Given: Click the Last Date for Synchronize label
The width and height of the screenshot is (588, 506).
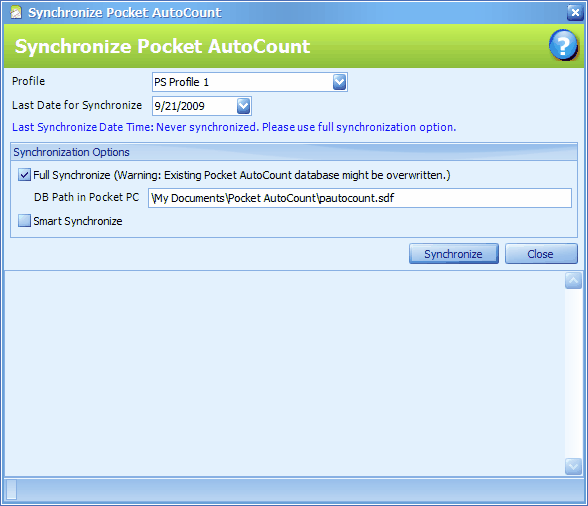Looking at the screenshot, I should 77,105.
